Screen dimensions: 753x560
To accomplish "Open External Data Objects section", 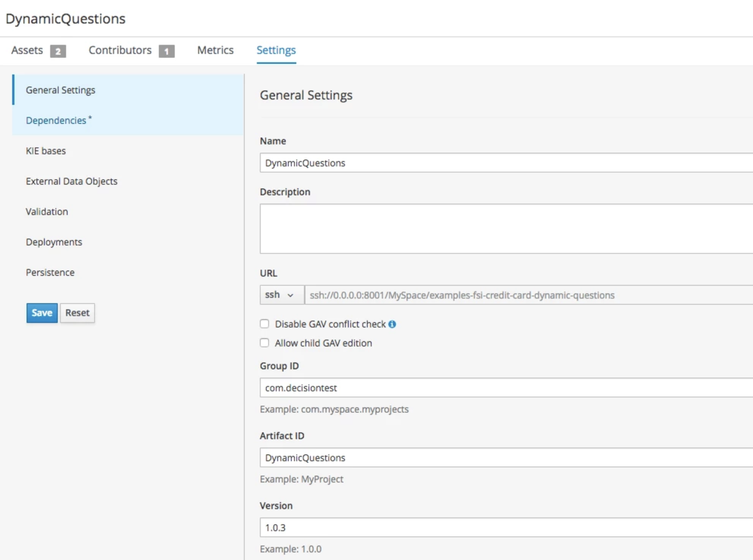I will [x=71, y=181].
